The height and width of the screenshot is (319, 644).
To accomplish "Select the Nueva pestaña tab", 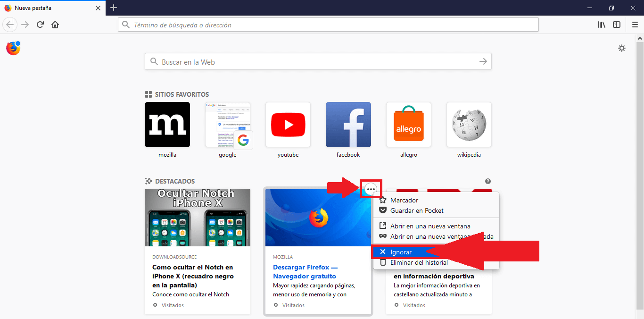I will (53, 8).
